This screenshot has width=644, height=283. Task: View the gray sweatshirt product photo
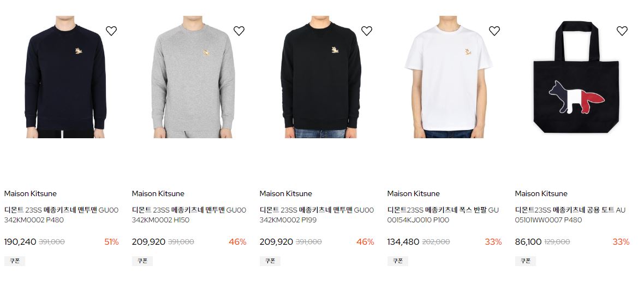click(x=193, y=77)
